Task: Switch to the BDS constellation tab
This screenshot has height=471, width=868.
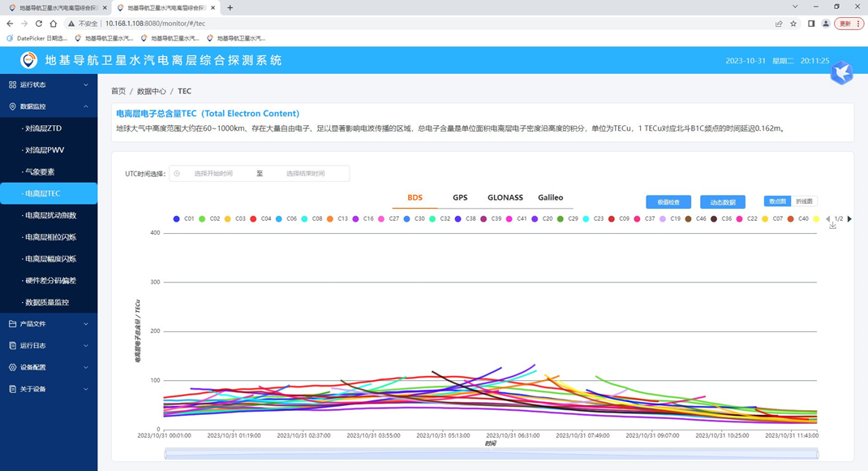Action: pos(415,198)
